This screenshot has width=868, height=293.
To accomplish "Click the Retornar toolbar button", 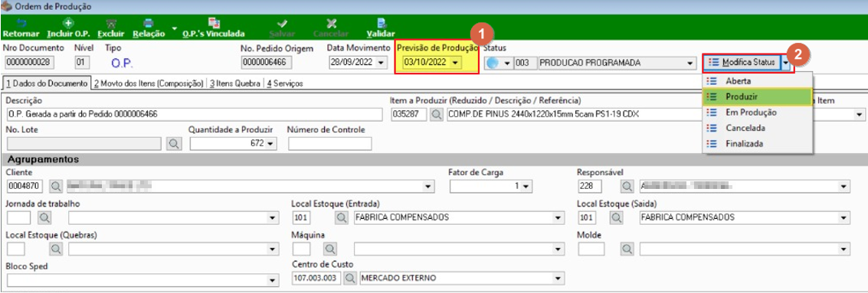I will tap(21, 28).
